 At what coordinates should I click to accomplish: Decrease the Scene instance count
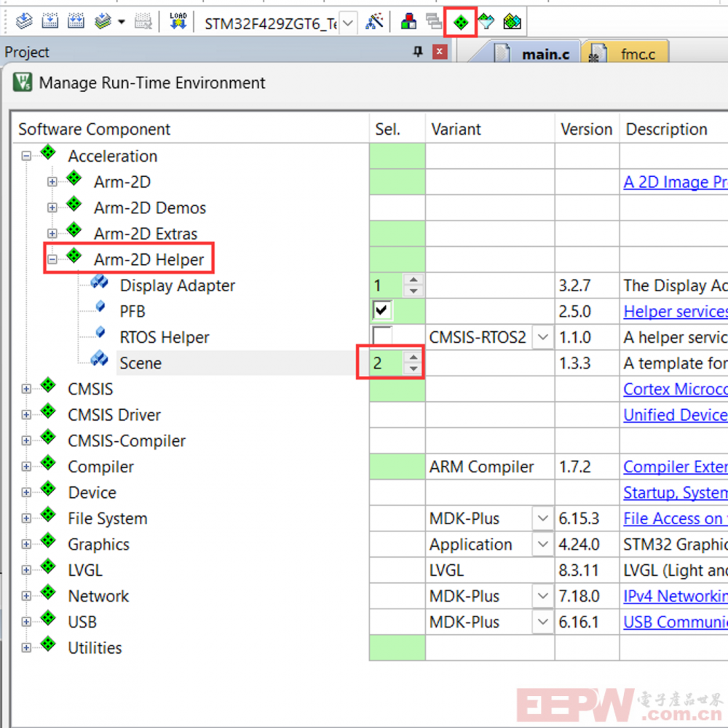point(414,368)
